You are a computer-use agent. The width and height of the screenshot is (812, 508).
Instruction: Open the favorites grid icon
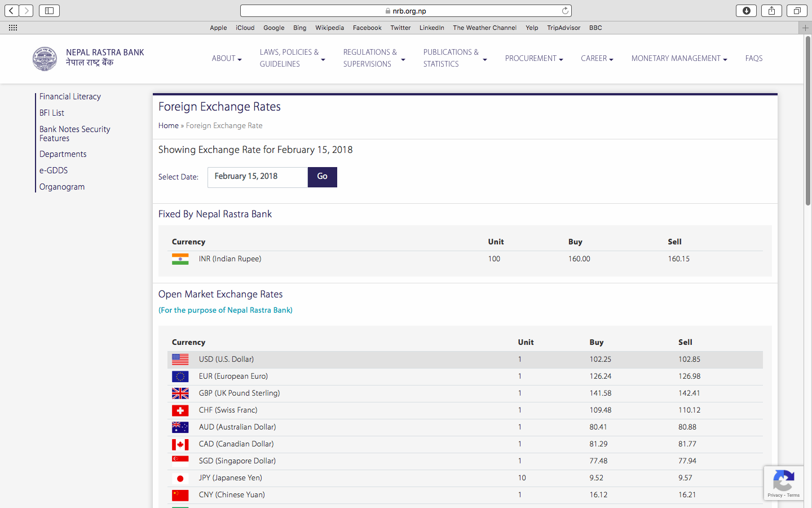coord(13,28)
